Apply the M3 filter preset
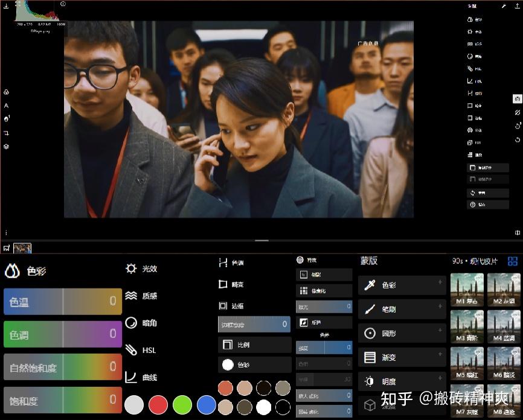523x420 pixels. pos(467,326)
